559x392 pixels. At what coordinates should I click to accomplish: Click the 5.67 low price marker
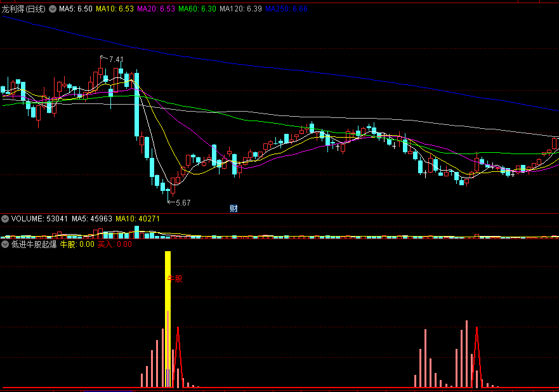[183, 203]
